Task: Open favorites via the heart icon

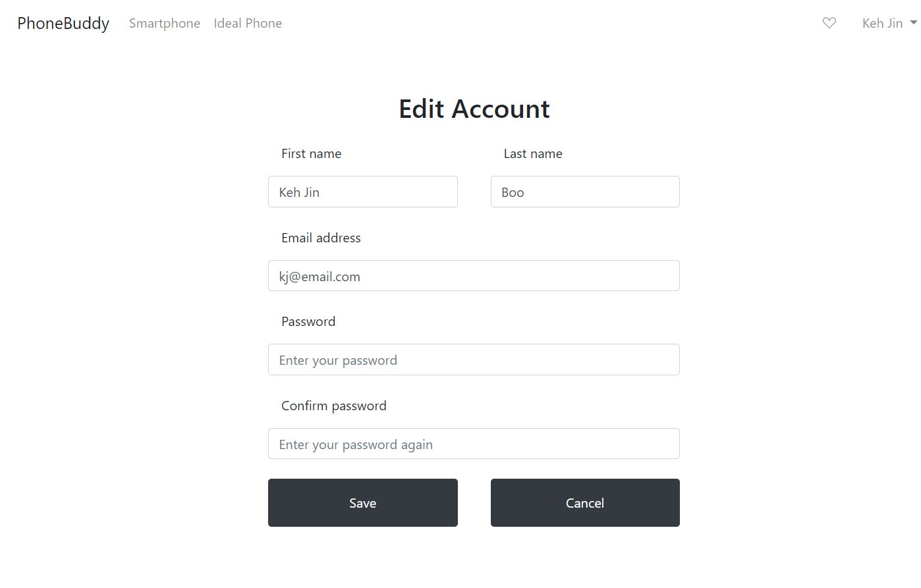Action: [829, 23]
